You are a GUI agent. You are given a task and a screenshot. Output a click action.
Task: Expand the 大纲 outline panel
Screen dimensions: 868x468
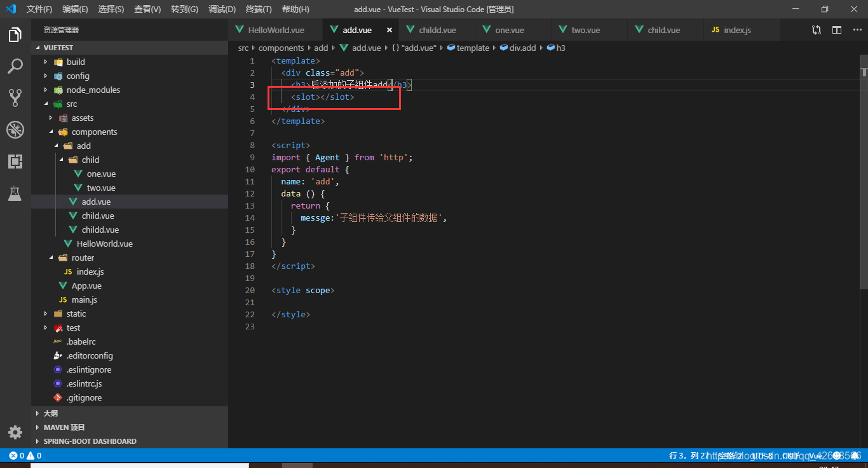pos(130,413)
